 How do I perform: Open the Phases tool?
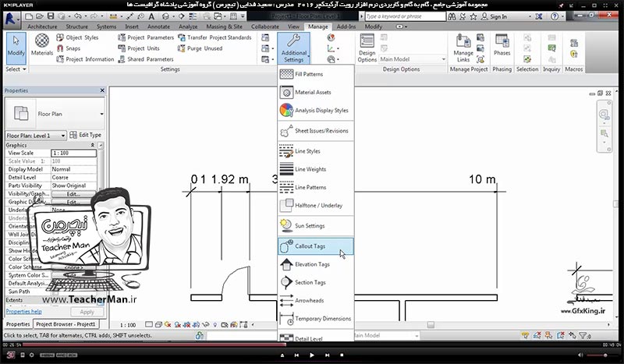(502, 45)
